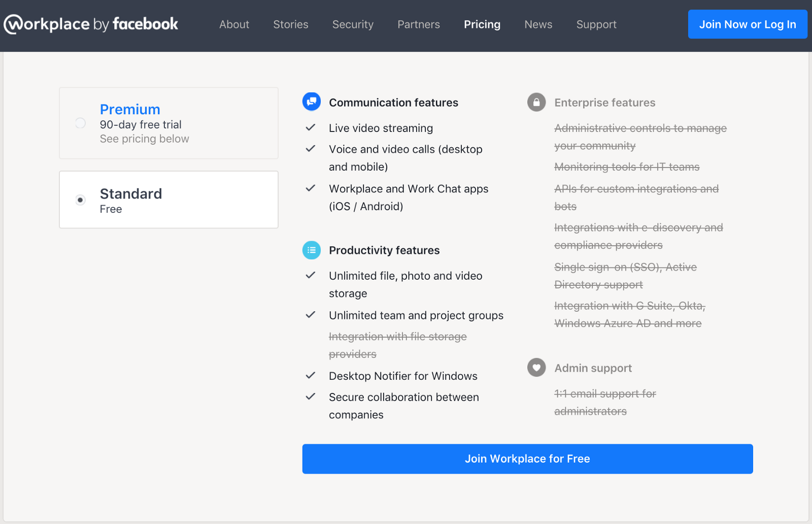The height and width of the screenshot is (524, 812).
Task: Click the checkmark beside Unlimited team and project groups
Action: [311, 315]
